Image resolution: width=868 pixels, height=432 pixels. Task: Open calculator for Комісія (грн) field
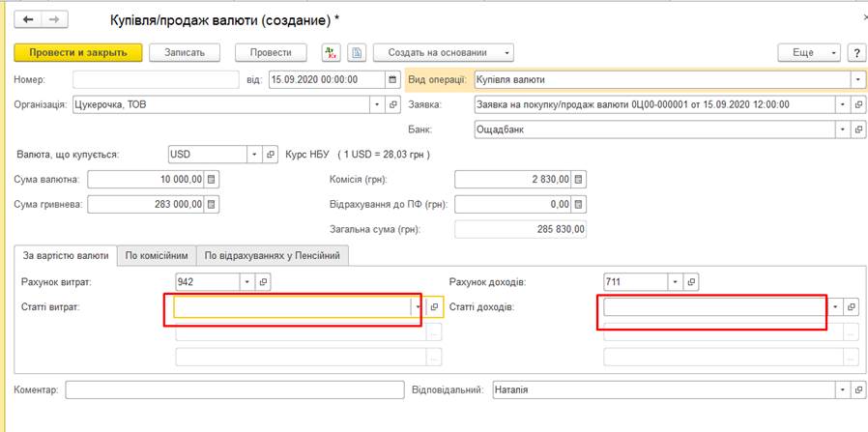pyautogui.click(x=578, y=179)
